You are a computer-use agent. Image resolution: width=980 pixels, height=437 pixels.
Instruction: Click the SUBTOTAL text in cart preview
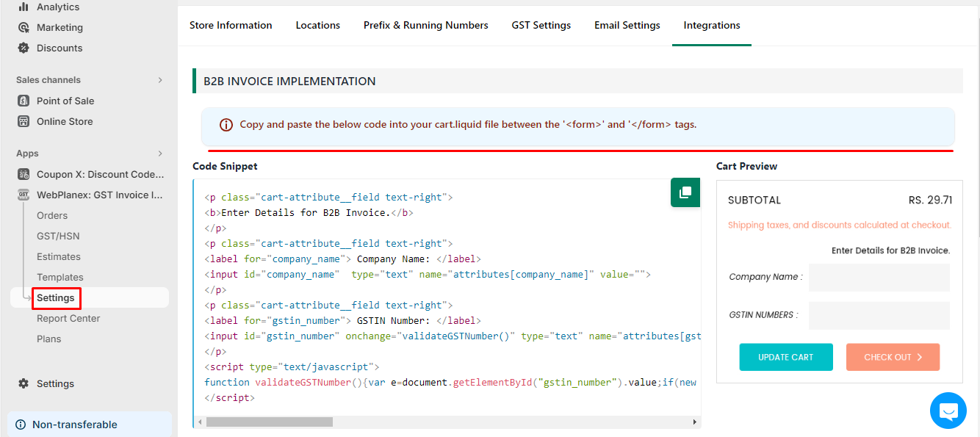(x=754, y=200)
